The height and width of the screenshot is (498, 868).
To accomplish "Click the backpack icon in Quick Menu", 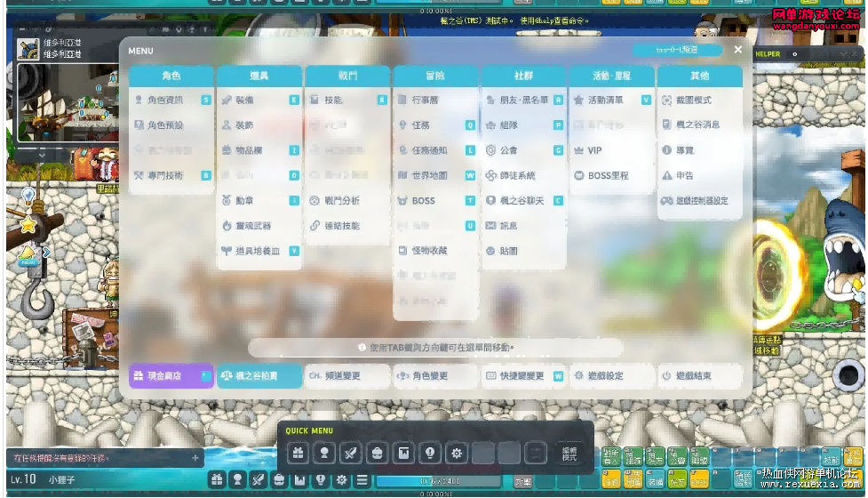I will click(377, 454).
